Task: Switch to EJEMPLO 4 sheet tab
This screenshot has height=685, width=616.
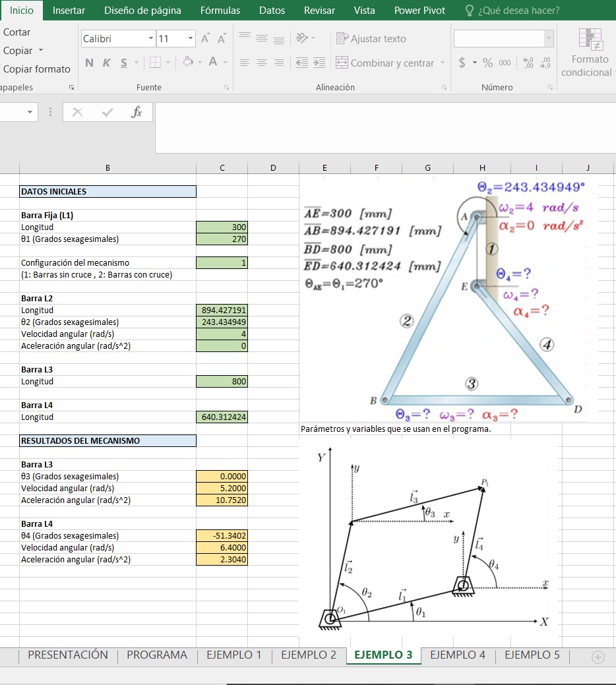Action: [458, 655]
